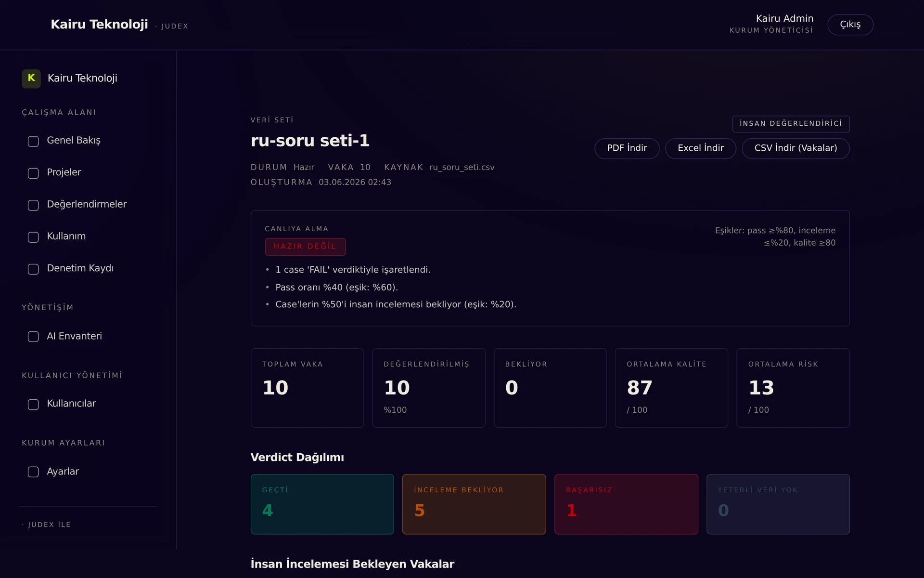Viewport: 924px width, 578px height.
Task: Click the green K organization badge
Action: 31,79
